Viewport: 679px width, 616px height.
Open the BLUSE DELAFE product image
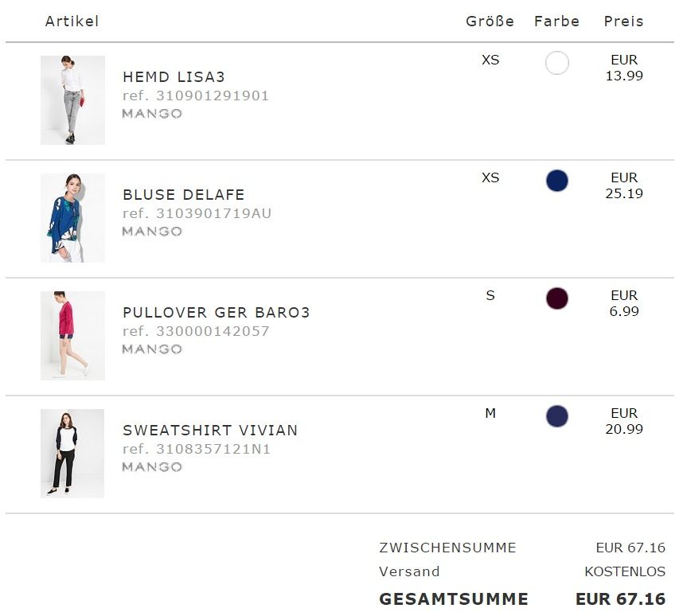coord(72,218)
